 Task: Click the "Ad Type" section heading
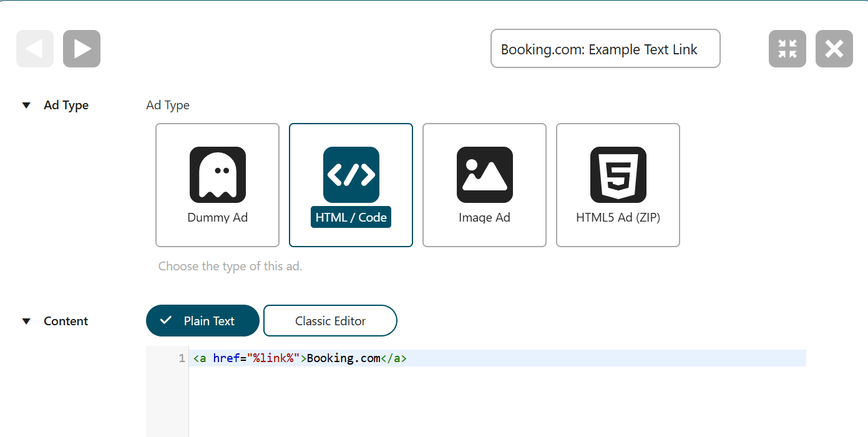tap(66, 106)
